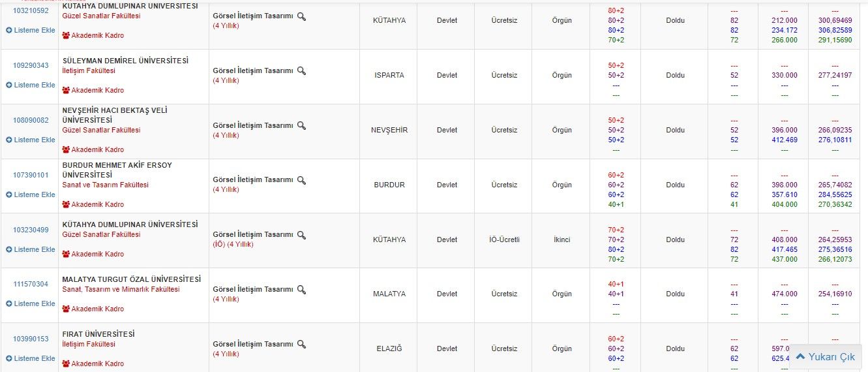Add program 109290343 with Listeme Ekle
Image resolution: width=868 pixels, height=372 pixels.
(31, 85)
